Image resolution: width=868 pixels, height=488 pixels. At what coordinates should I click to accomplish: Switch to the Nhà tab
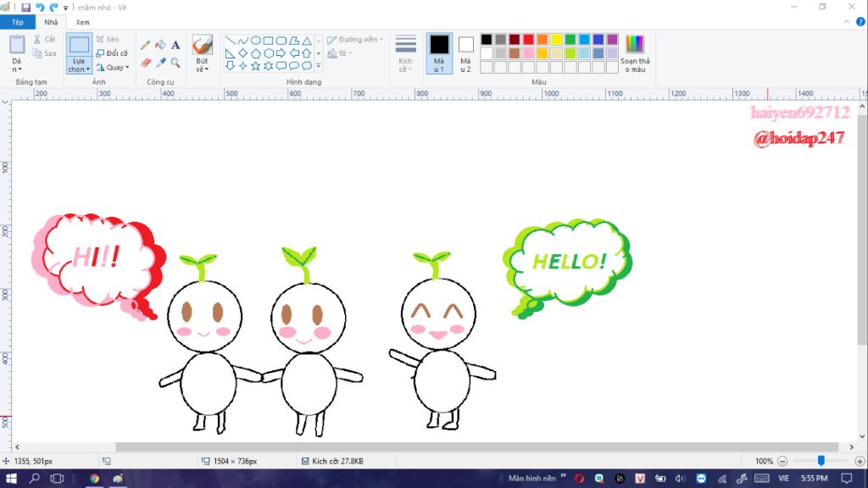click(x=51, y=22)
